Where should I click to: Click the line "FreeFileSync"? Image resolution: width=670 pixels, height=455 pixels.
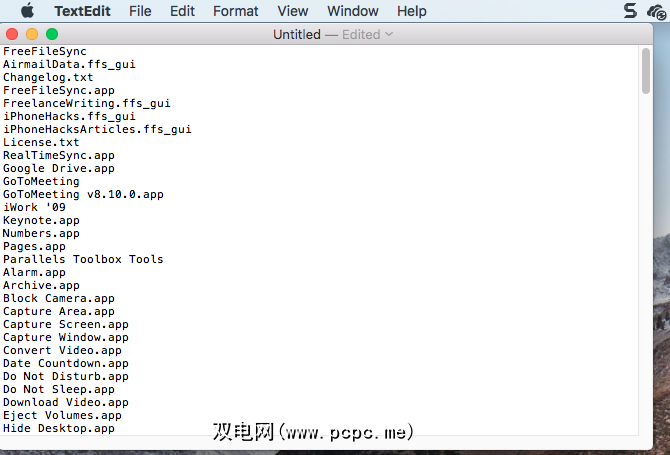tap(45, 51)
